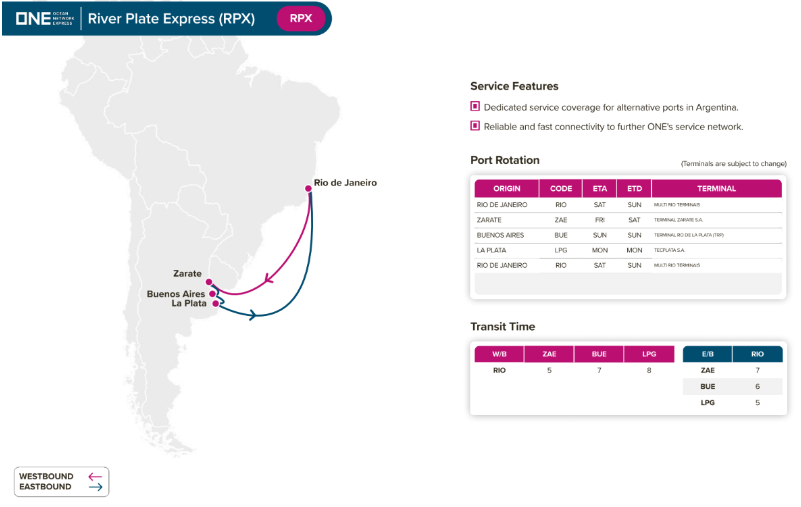
Task: Click the square bullet beside 'Reliable and fast connectivity'
Action: tap(475, 126)
